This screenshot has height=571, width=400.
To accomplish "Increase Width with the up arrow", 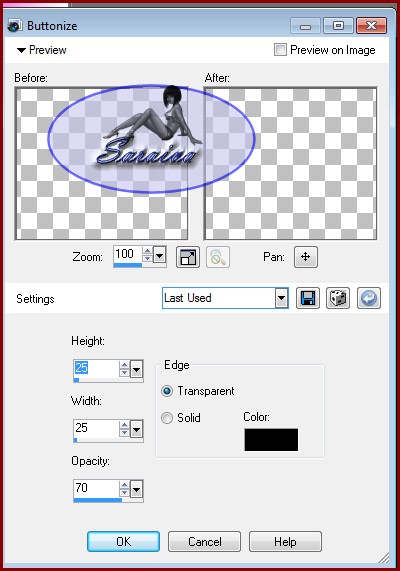I will click(x=124, y=425).
